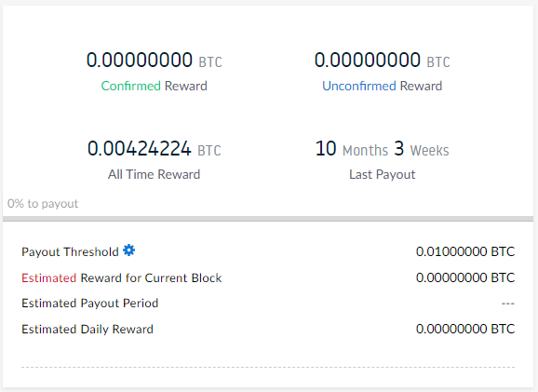Click the Estimated Daily Reward label
The width and height of the screenshot is (538, 392).
click(87, 330)
